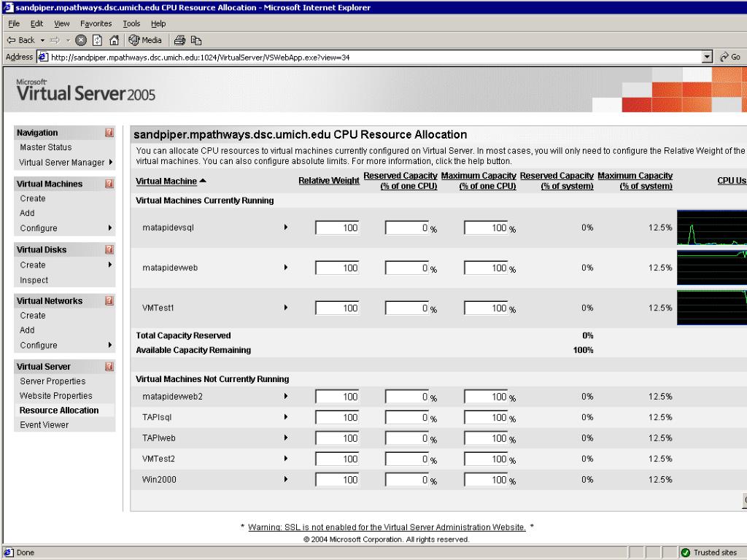Click the page icon beside the address URL
747x560 pixels.
pos(43,57)
